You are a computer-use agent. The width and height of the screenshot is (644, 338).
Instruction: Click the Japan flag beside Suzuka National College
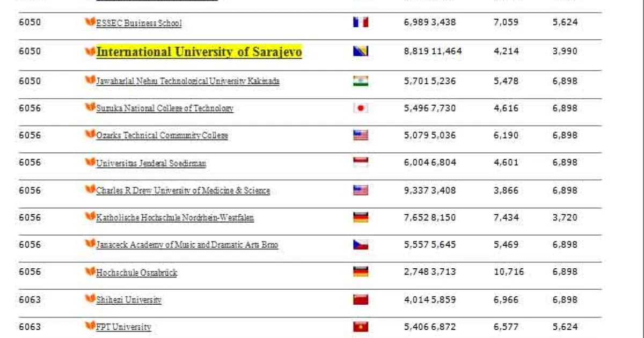point(361,108)
